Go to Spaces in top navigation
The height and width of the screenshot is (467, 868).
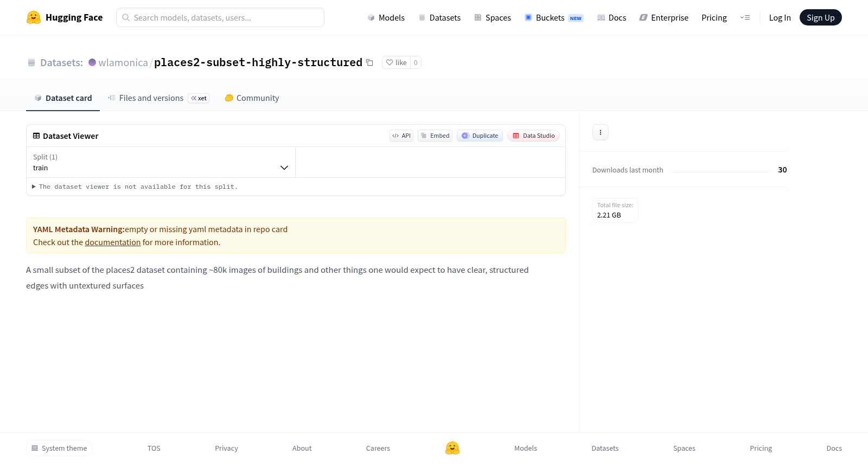coord(493,17)
